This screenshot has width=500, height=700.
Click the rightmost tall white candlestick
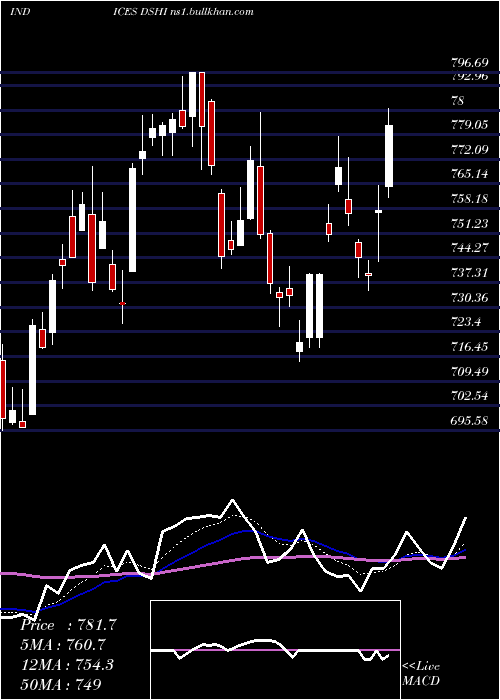pos(389,156)
